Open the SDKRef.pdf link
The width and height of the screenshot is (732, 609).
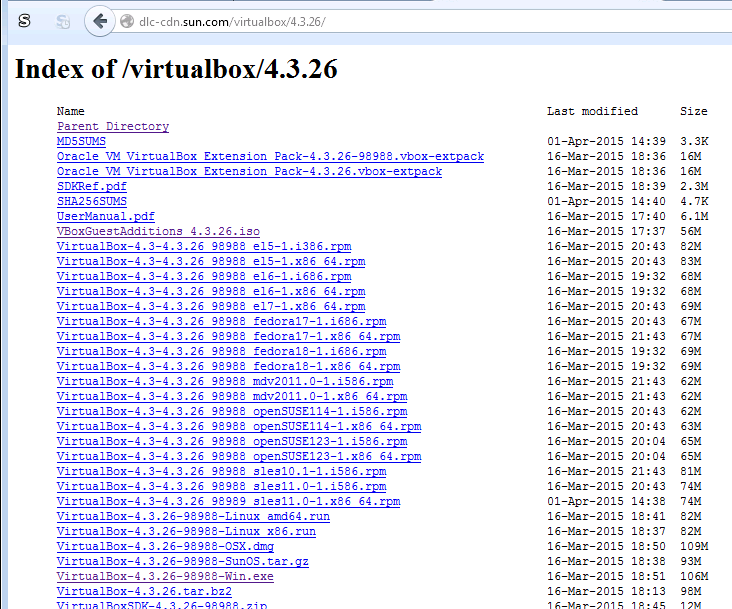[92, 186]
